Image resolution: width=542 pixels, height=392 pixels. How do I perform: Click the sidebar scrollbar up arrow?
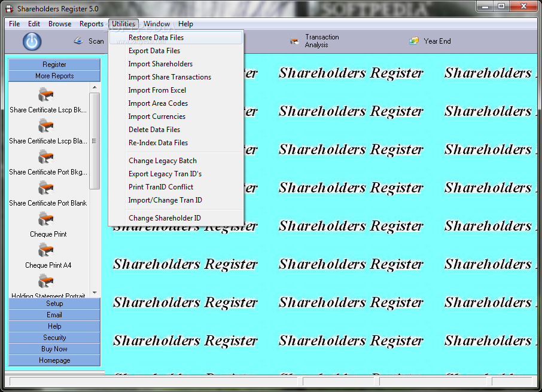95,87
